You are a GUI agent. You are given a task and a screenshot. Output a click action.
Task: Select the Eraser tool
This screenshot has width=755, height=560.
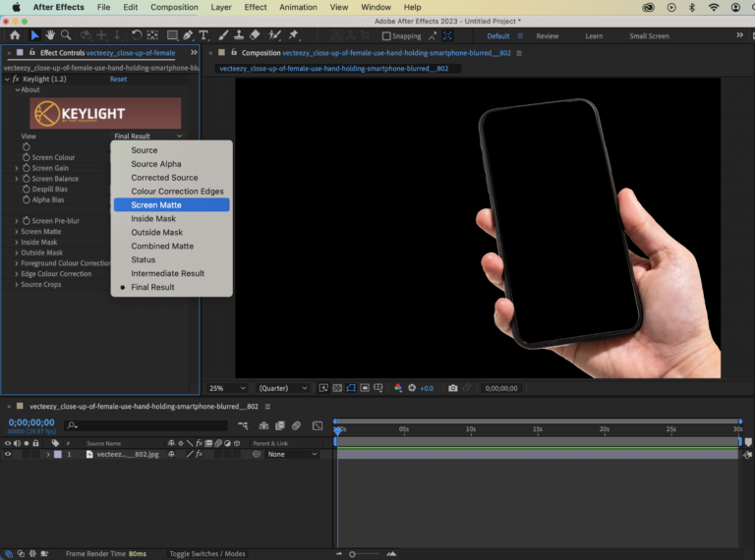255,35
